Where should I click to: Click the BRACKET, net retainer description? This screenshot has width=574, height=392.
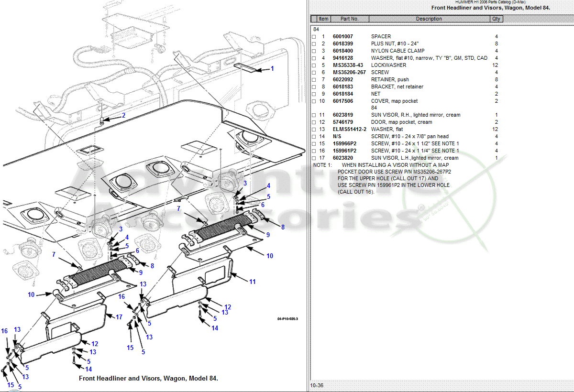397,87
